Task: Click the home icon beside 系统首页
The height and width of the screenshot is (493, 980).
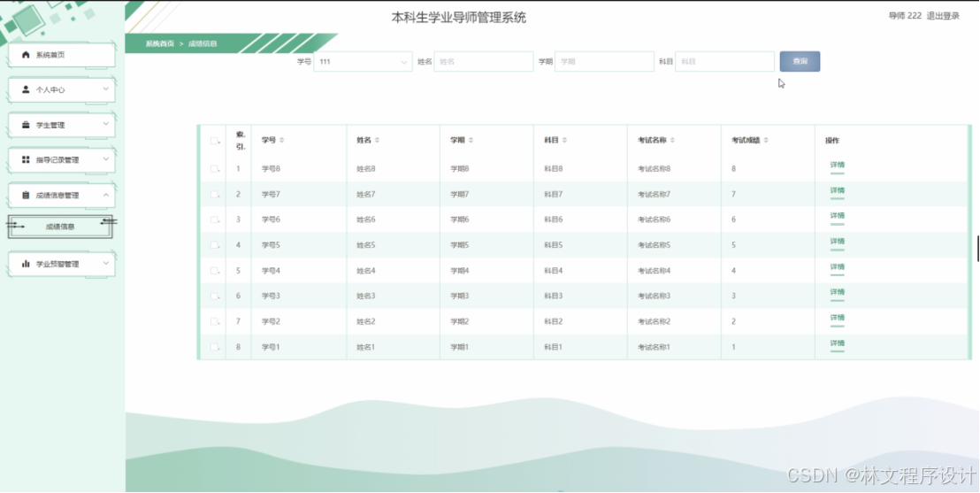Action: (26, 55)
